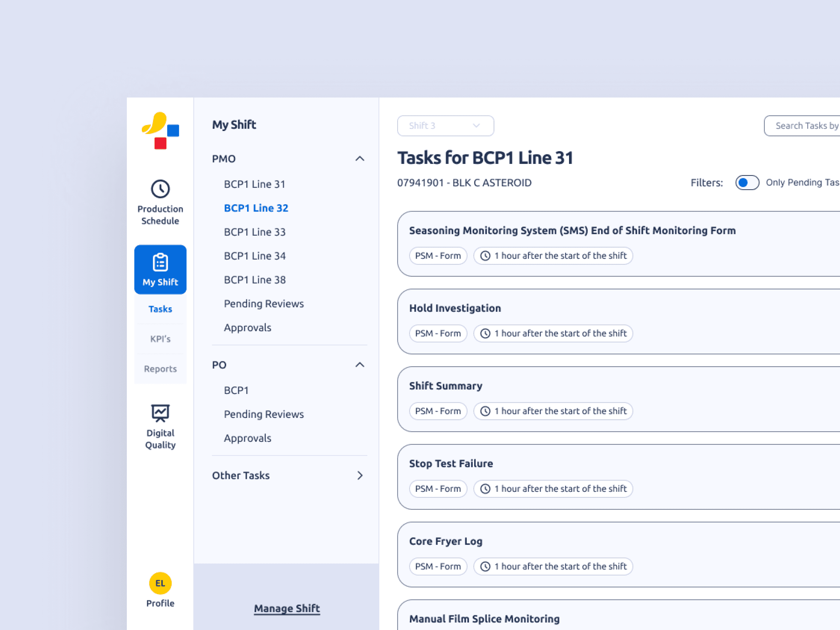Image resolution: width=840 pixels, height=630 pixels.
Task: Collapse the PMO section
Action: point(359,159)
